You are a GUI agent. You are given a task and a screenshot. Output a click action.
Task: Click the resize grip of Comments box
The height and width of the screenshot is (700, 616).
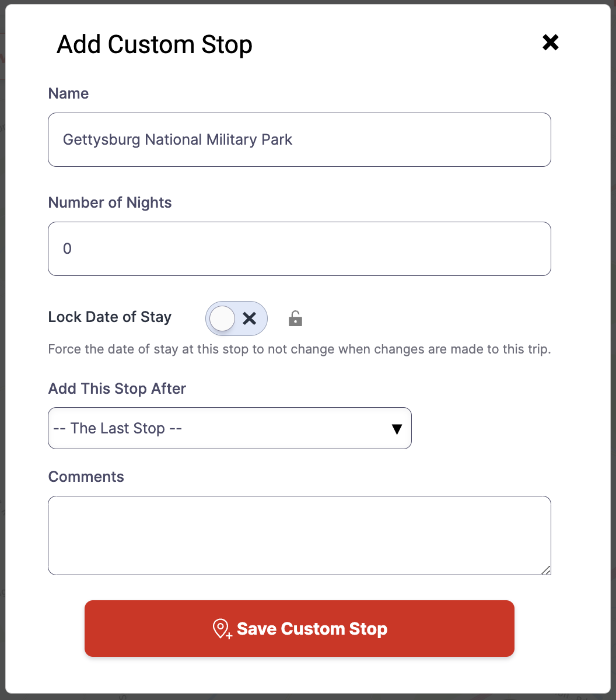coord(545,569)
